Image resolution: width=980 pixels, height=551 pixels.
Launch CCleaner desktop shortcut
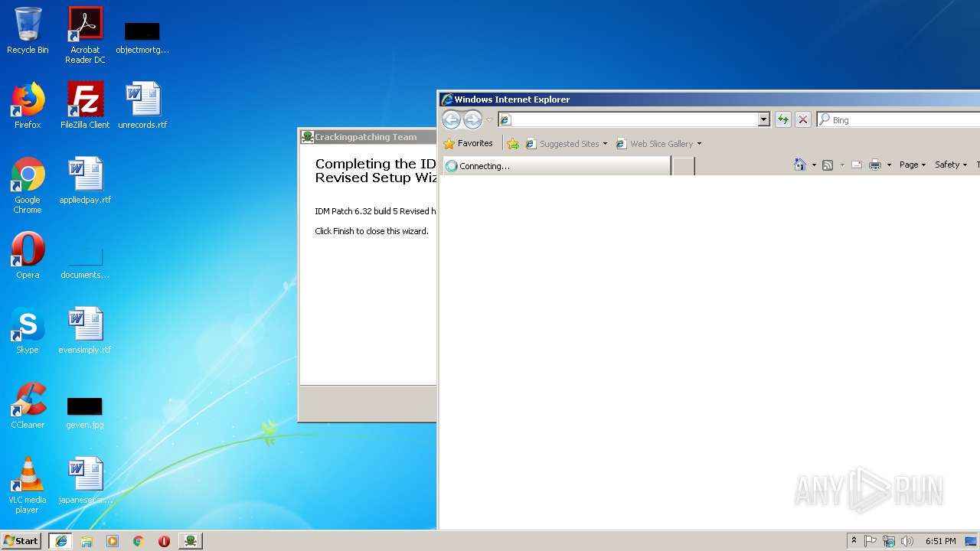coord(28,406)
